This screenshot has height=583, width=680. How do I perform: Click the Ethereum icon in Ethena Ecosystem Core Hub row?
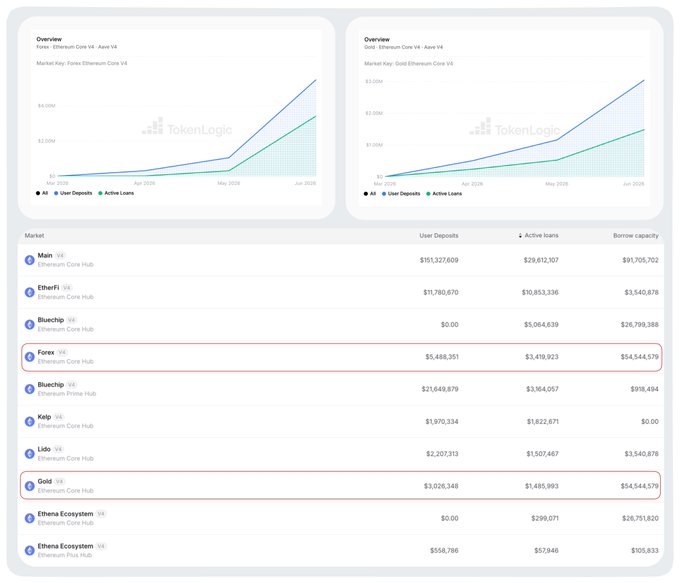click(29, 518)
